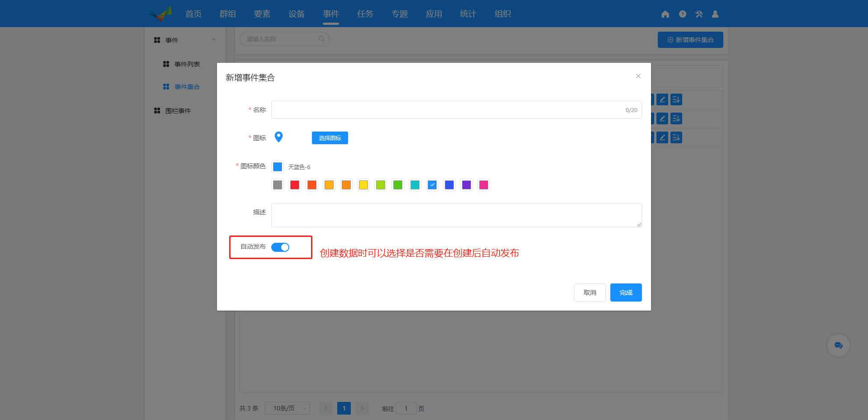Open 首页 in the top navigation
Image resolution: width=868 pixels, height=420 pixels.
coord(193,14)
